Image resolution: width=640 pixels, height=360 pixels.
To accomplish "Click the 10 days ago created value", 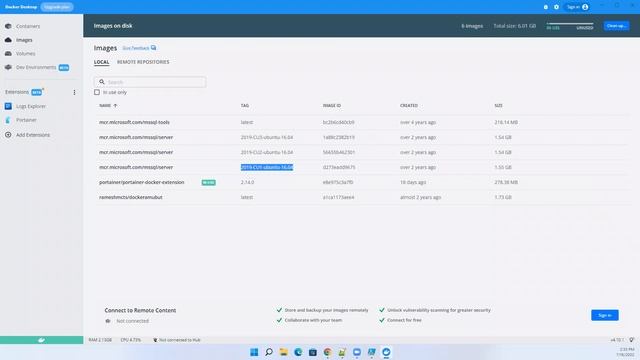I will point(413,182).
